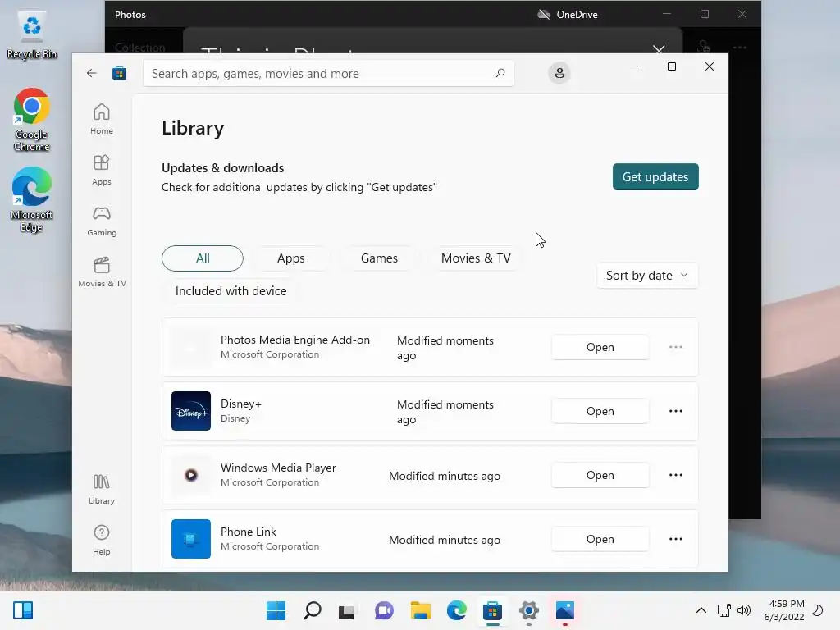Click the Microsoft Store logo icon
The width and height of the screenshot is (840, 630).
119,73
